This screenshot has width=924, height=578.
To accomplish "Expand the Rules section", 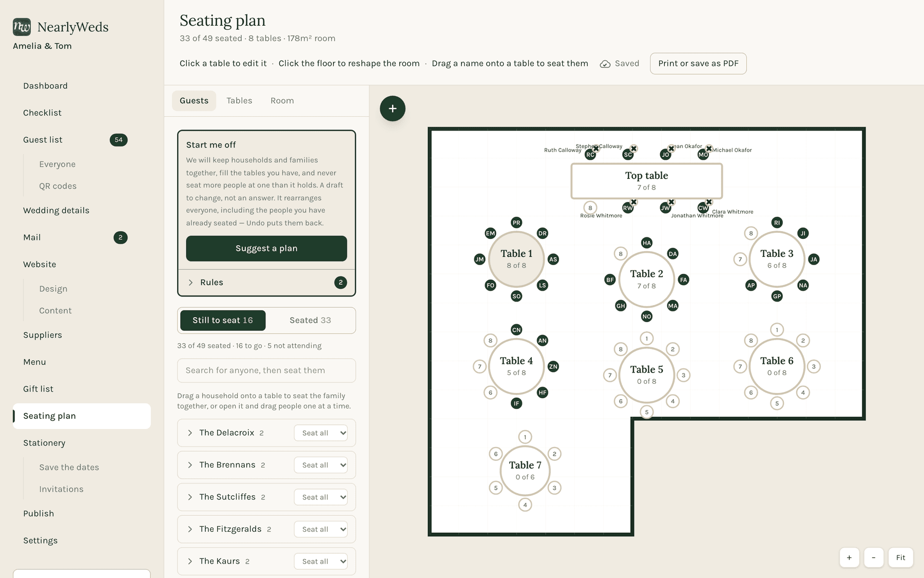I will point(266,282).
